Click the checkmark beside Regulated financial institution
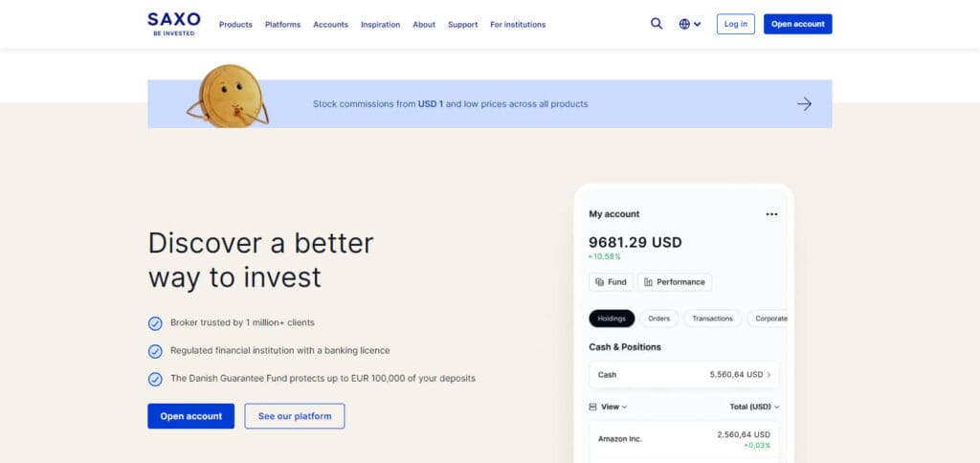Viewport: 980px width, 463px height. pyautogui.click(x=155, y=351)
